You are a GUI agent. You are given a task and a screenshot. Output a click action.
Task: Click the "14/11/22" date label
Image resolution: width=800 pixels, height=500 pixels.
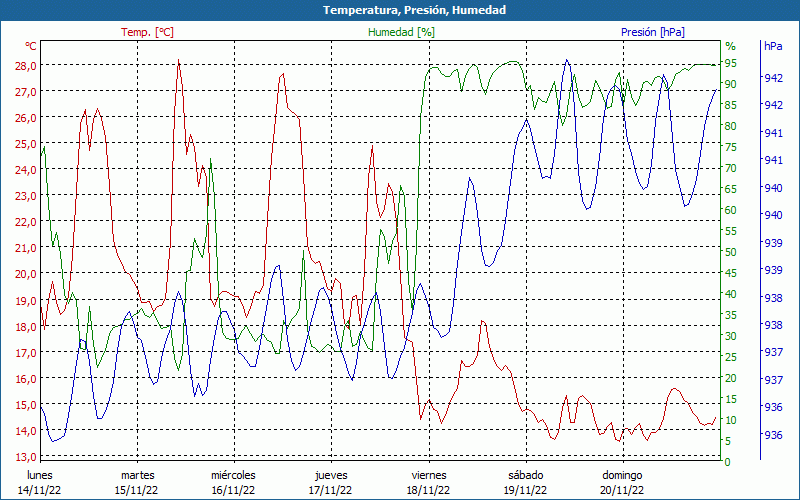[39, 490]
